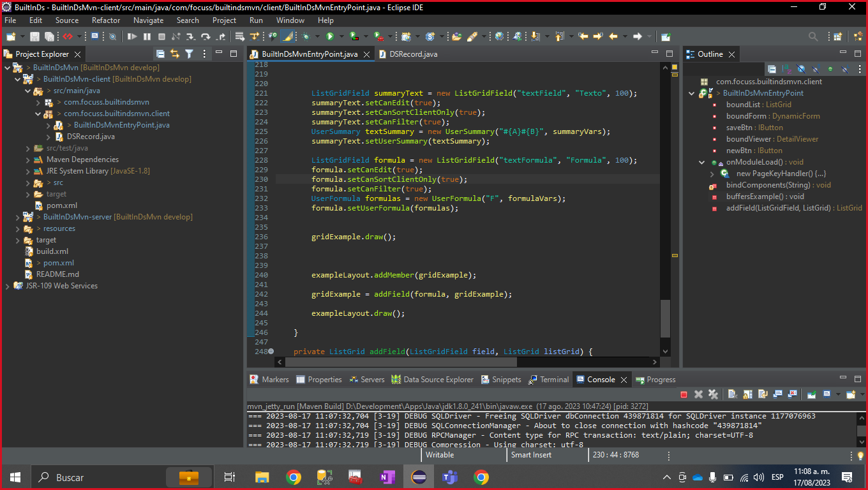Click the Debug bug icon in toolbar
Screen dimensions: 868x490
tap(306, 36)
